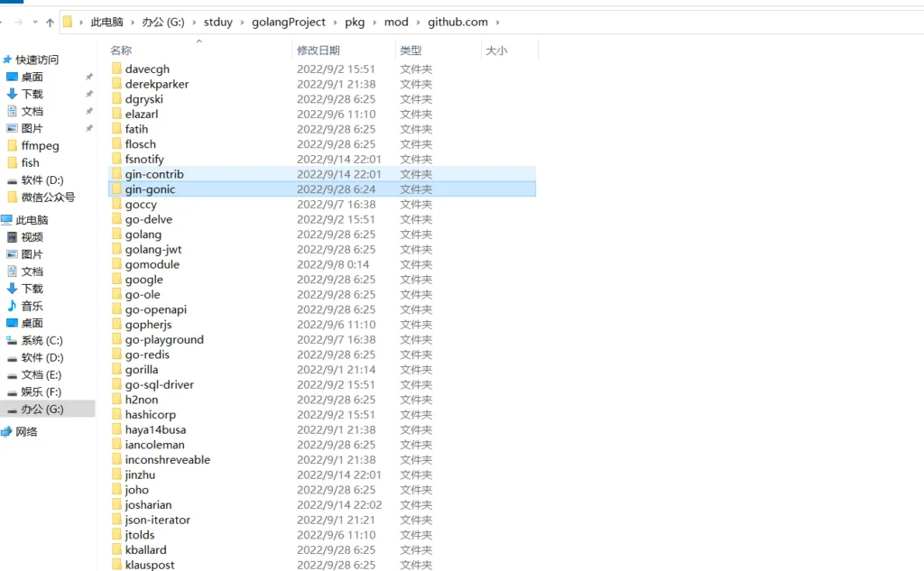Click the hashicorp folder icon

116,414
